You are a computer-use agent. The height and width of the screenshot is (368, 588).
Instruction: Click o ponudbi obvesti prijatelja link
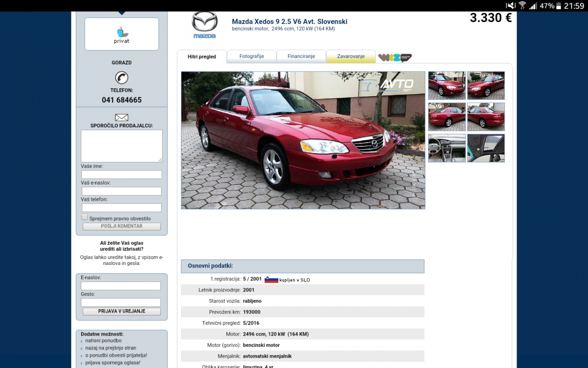tap(116, 355)
